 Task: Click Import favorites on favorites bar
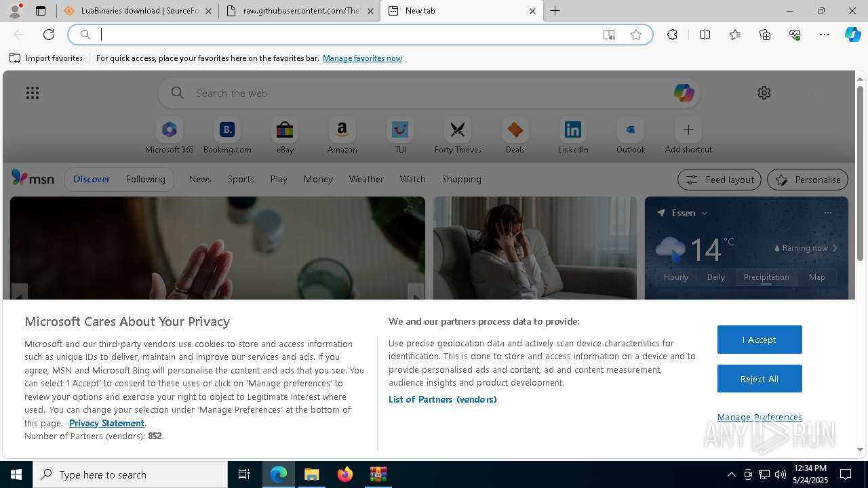click(x=46, y=58)
